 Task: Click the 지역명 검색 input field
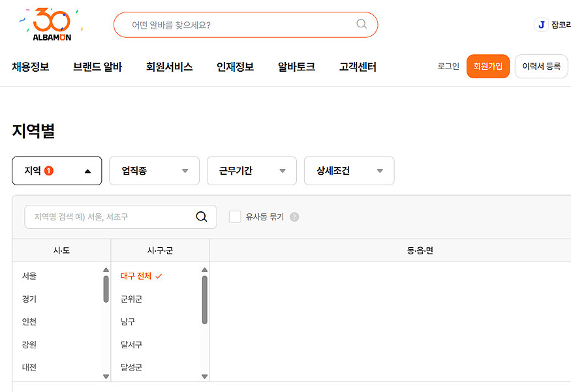point(121,217)
